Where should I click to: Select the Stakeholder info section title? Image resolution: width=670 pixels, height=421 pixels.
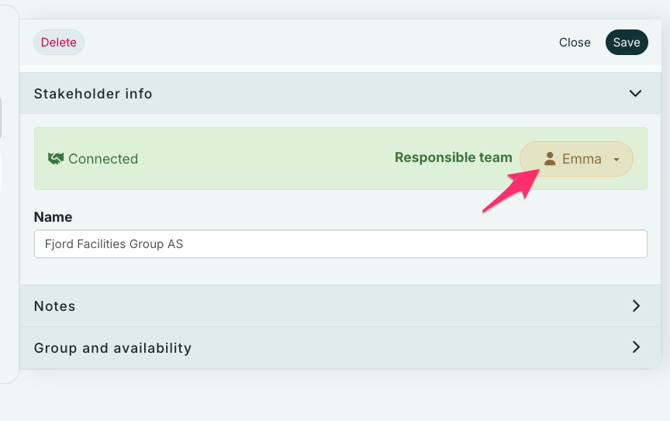[x=93, y=94]
